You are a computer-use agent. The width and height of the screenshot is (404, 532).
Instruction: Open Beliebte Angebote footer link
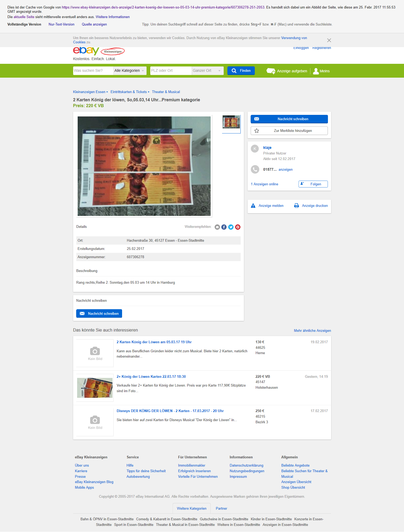coord(295,466)
